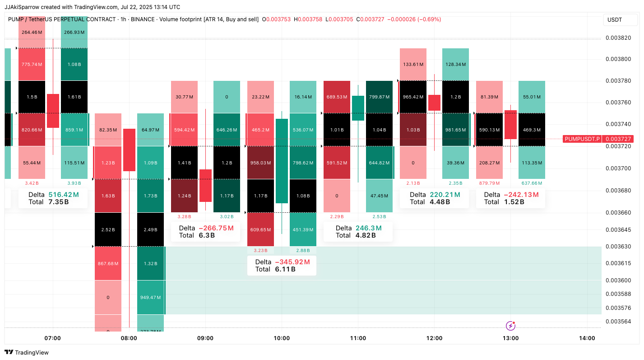Click the 08:00 time axis label

pos(129,338)
